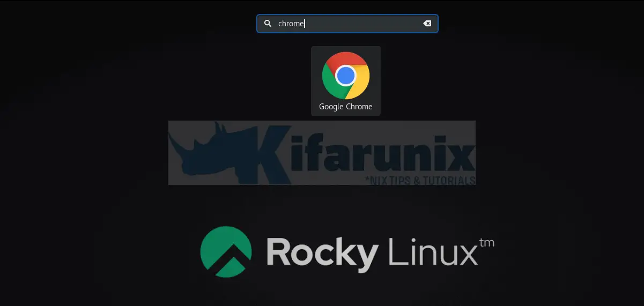Click the magnifier icon in the search bar
This screenshot has width=644, height=306.
(268, 24)
